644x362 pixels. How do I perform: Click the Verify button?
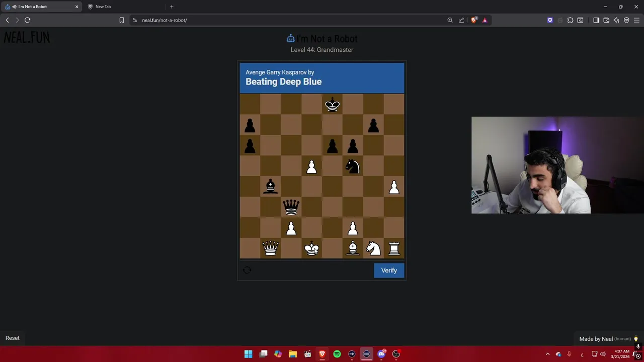pos(389,270)
